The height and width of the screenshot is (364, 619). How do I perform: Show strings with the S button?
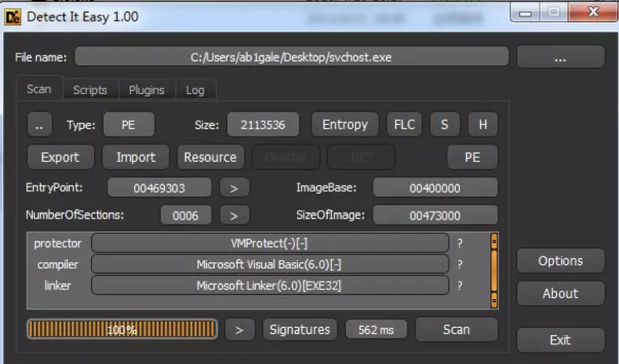(445, 125)
